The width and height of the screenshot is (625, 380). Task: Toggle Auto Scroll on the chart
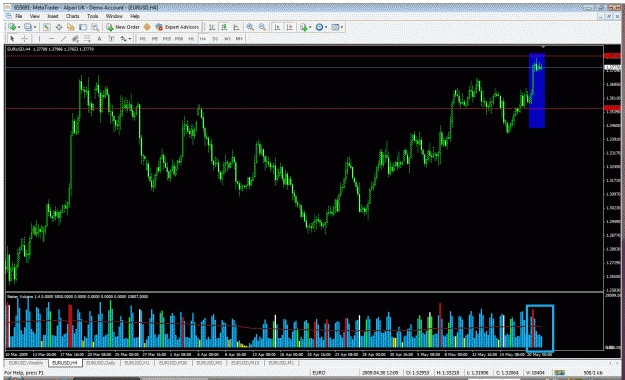(277, 27)
